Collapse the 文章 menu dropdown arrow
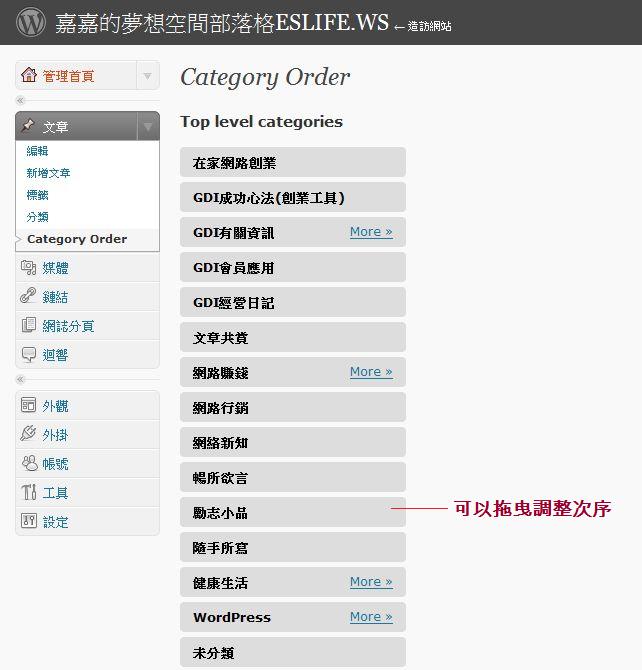 click(148, 126)
